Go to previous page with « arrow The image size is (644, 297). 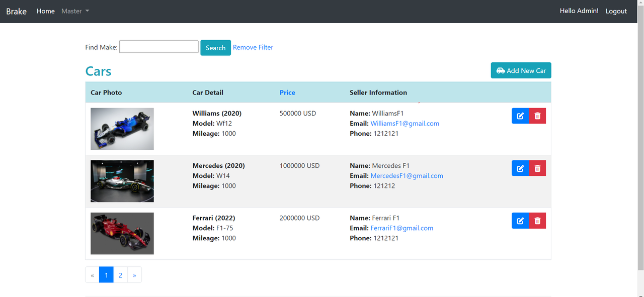click(92, 275)
